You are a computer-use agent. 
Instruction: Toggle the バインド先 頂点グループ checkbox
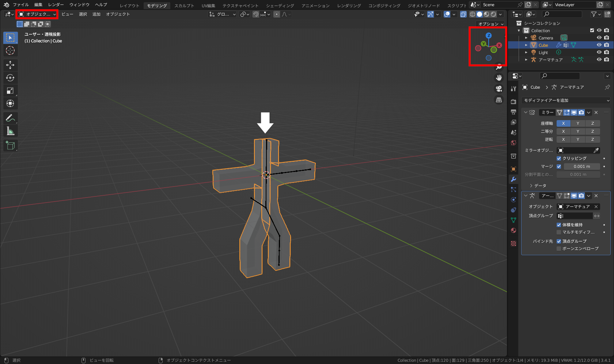(x=559, y=241)
